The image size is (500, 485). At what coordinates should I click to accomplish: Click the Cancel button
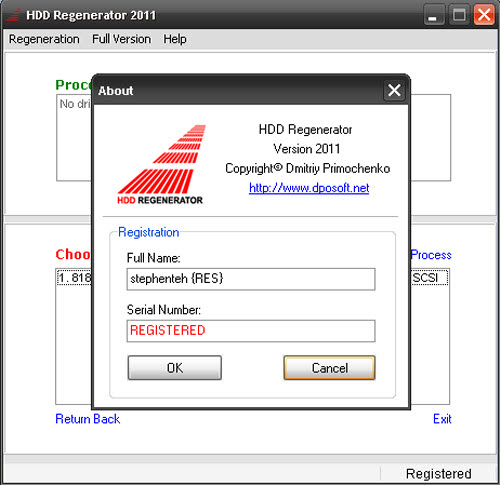click(329, 368)
